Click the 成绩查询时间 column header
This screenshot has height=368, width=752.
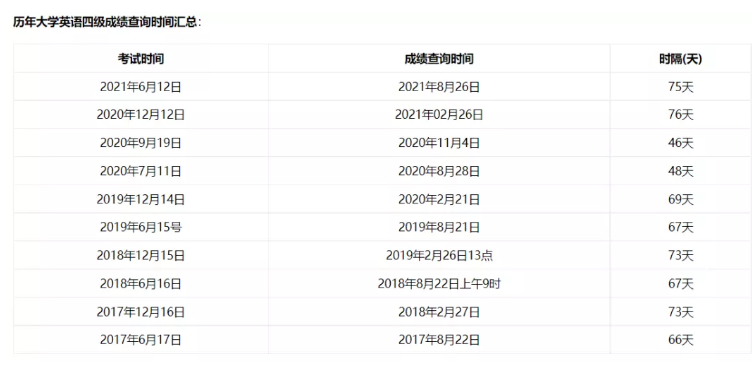pyautogui.click(x=439, y=59)
